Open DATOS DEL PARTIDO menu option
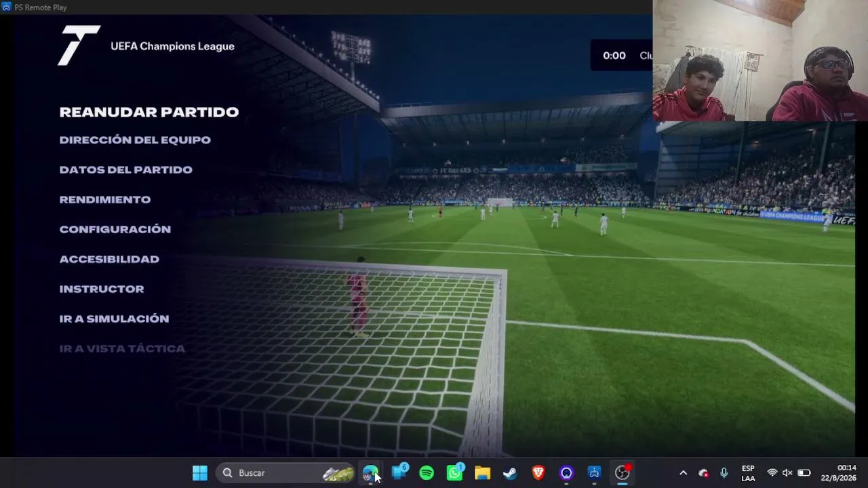The image size is (868, 488). [126, 169]
